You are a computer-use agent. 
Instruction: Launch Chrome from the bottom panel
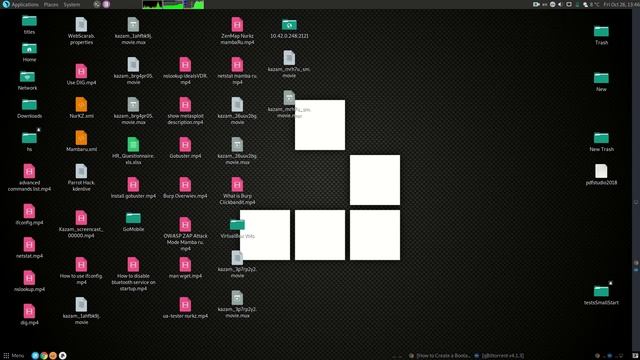[44, 356]
